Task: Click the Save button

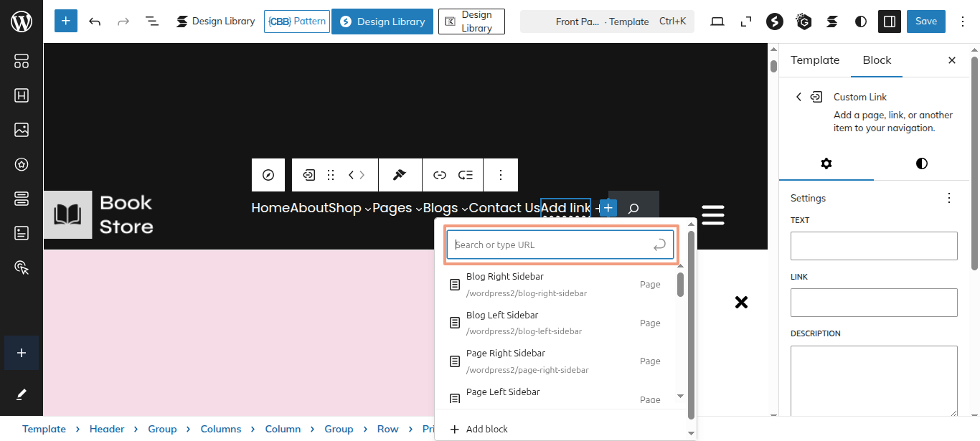Action: 925,22
